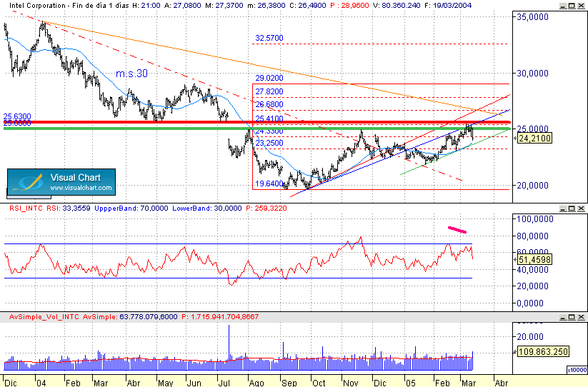588x387 pixels.
Task: Click the F: 19/03/2004 date field
Action: pyautogui.click(x=448, y=6)
